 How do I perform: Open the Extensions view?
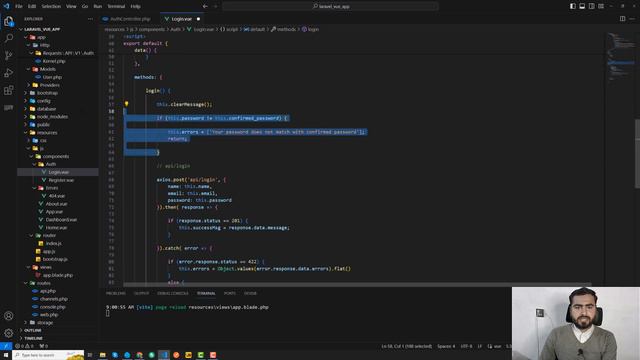pyautogui.click(x=8, y=90)
